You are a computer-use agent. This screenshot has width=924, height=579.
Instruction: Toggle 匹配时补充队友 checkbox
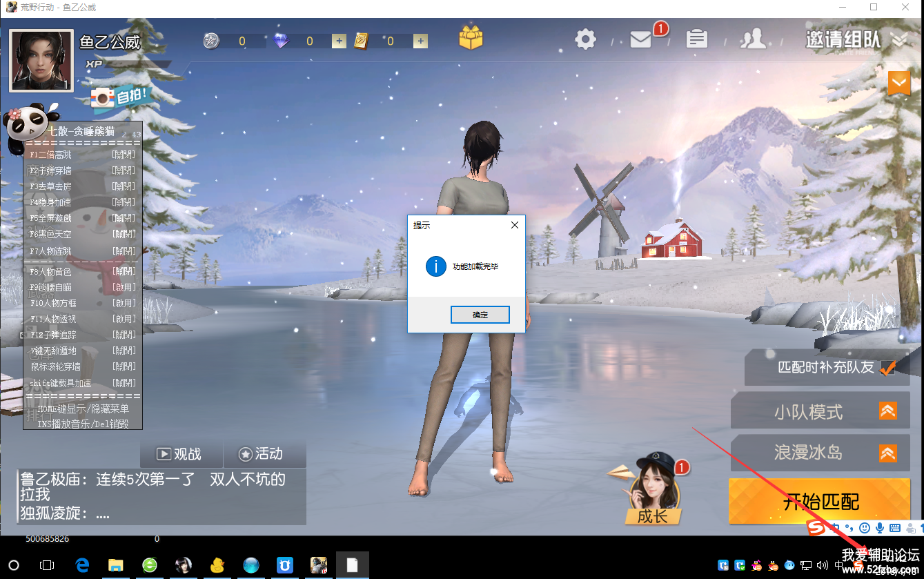pos(887,367)
